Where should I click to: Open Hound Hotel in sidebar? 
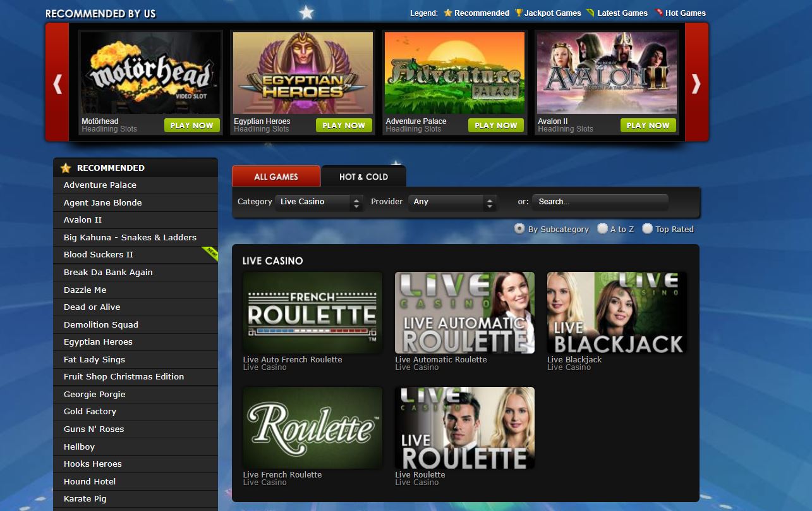[136, 481]
